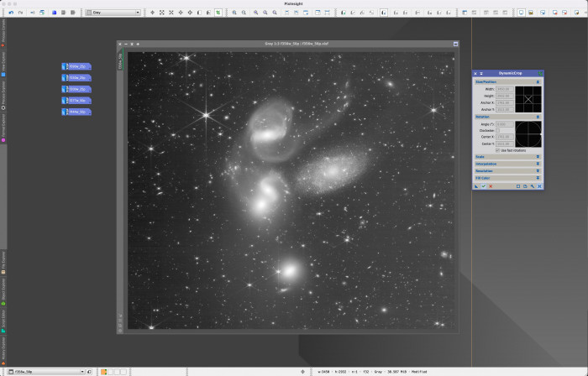
Task: Click the zoom in magnifier icon
Action: 233,13
